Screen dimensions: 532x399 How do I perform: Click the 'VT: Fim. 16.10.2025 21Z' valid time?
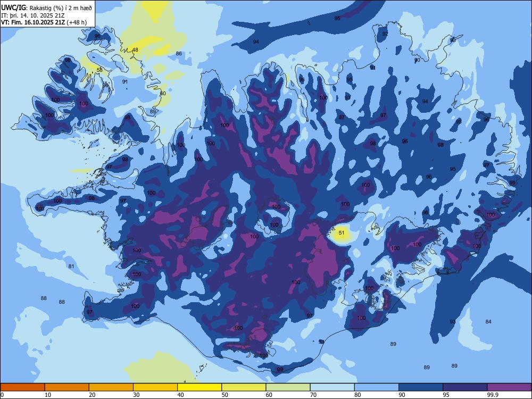(x=33, y=22)
